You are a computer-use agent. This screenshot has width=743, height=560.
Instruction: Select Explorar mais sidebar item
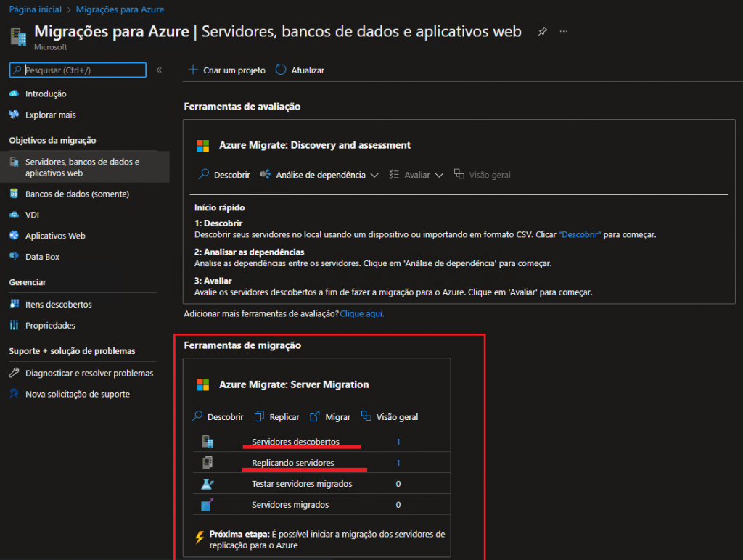pyautogui.click(x=50, y=115)
